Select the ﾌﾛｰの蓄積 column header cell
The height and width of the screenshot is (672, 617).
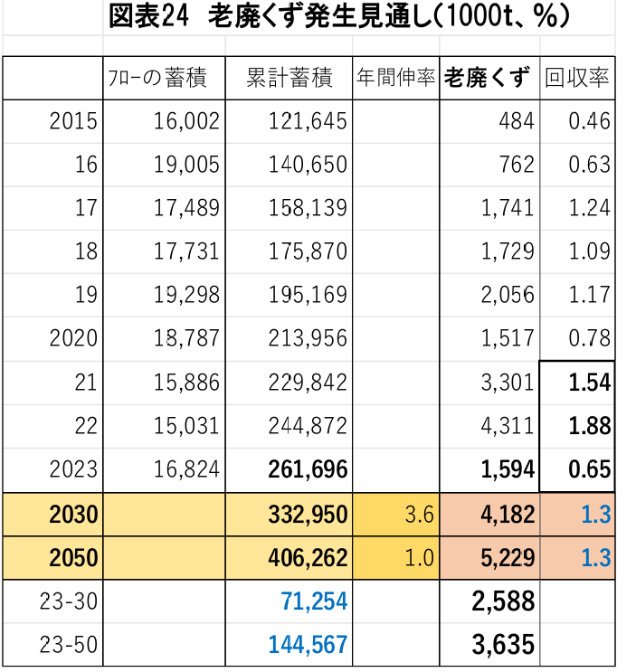164,79
